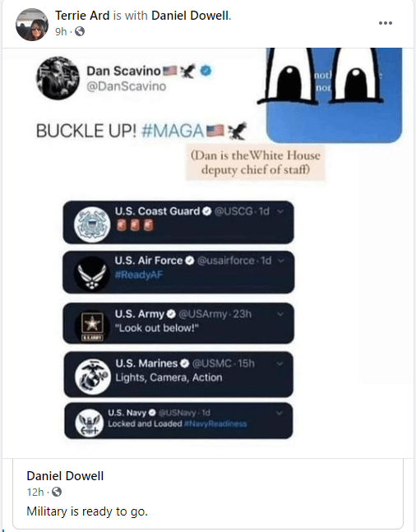Viewport: 416px width, 532px height.
Task: Click the U.S. Air Force wings logo
Action: click(91, 274)
